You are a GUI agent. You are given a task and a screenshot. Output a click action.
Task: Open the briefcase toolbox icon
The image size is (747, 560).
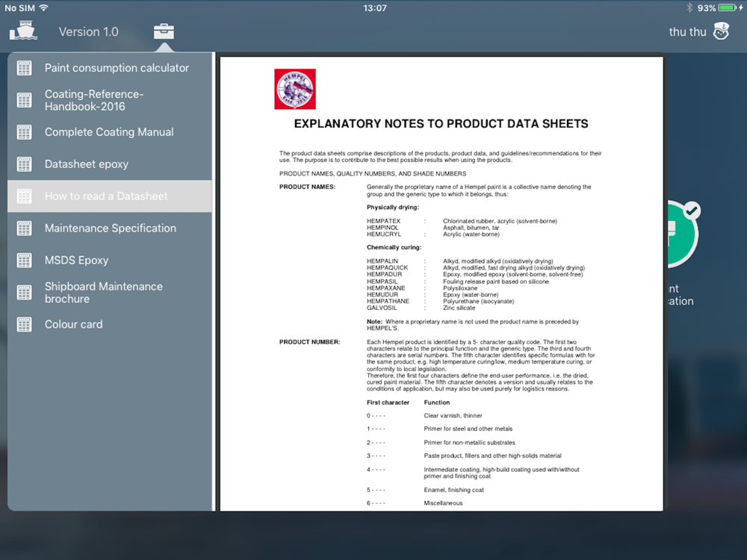pos(164,31)
